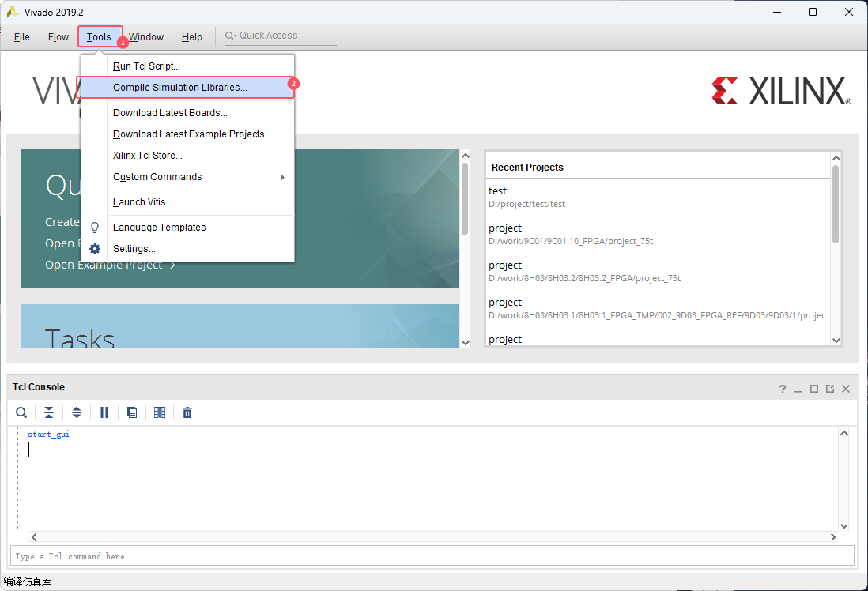Choose Compile Simulation Libraries option

pyautogui.click(x=187, y=88)
